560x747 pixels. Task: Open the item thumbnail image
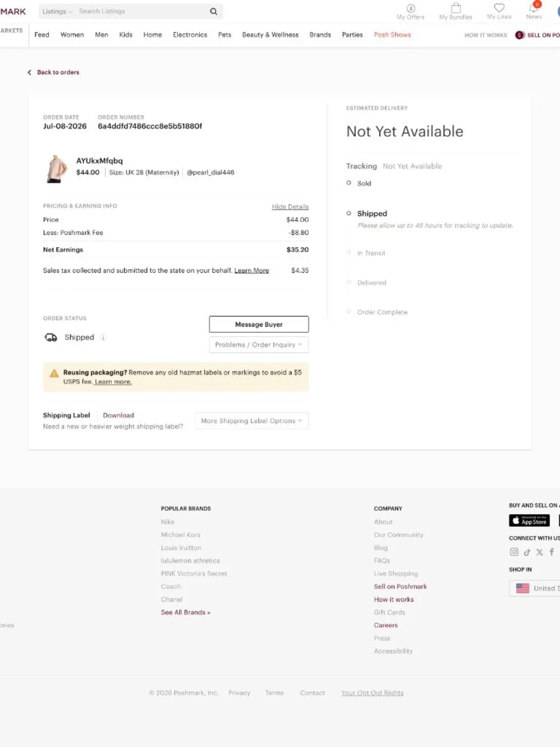click(56, 169)
